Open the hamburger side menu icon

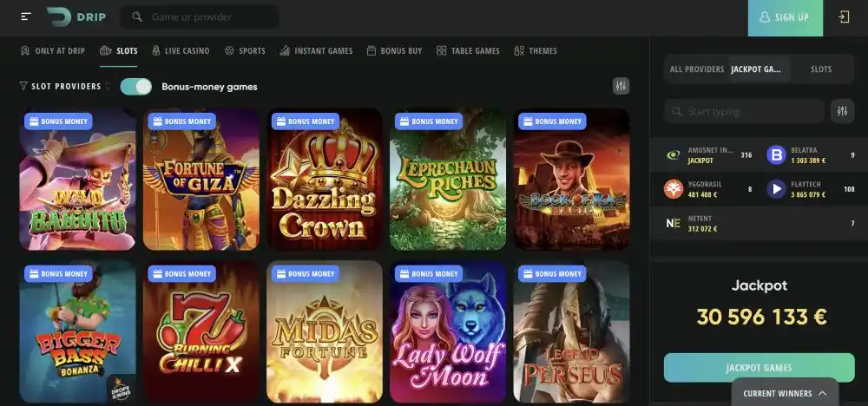(x=26, y=16)
